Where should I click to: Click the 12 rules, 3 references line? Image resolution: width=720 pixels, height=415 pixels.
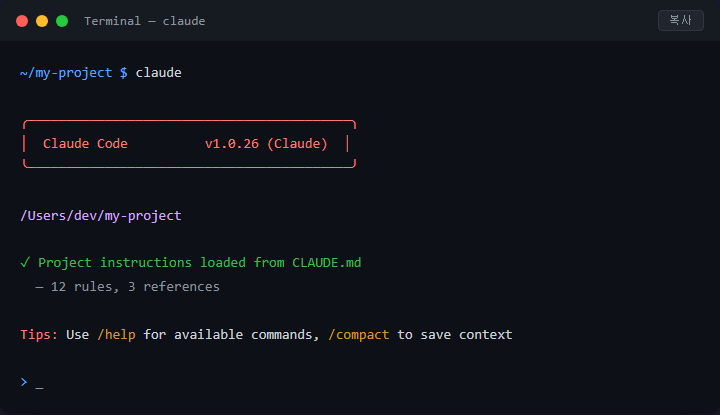[x=128, y=287]
